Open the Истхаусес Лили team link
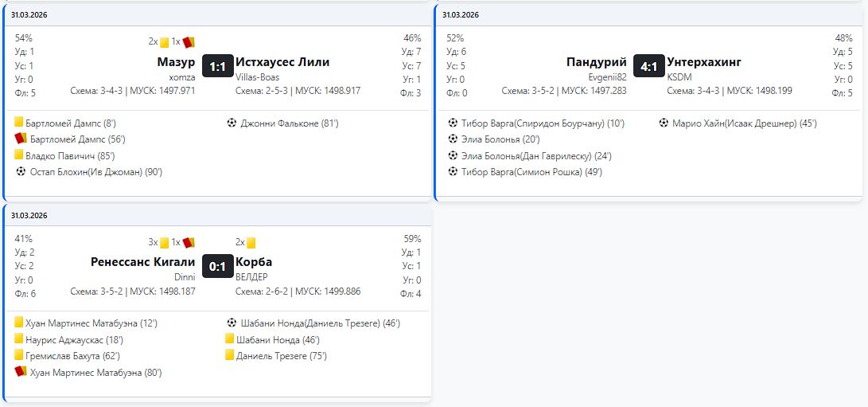Viewport: 868px width, 407px height. (x=282, y=62)
